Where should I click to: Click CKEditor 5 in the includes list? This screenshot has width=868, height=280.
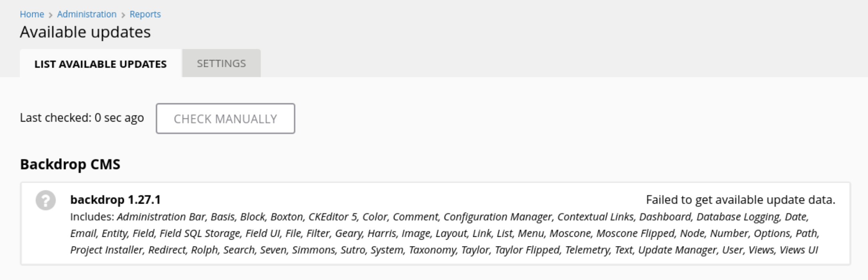332,217
